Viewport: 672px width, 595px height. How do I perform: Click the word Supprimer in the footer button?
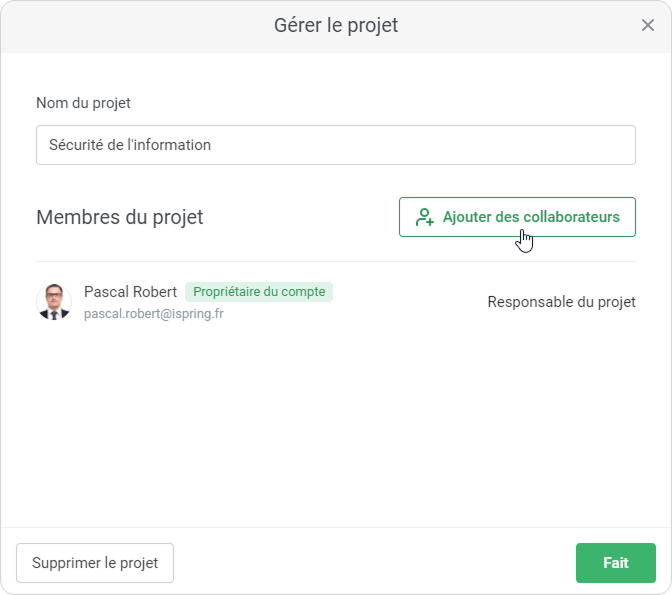pos(67,563)
